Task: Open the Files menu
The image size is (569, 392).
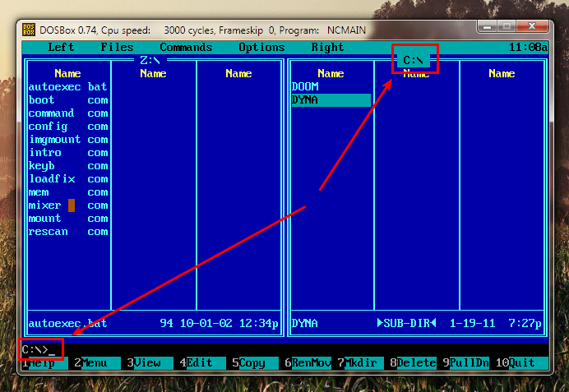Action: point(117,47)
